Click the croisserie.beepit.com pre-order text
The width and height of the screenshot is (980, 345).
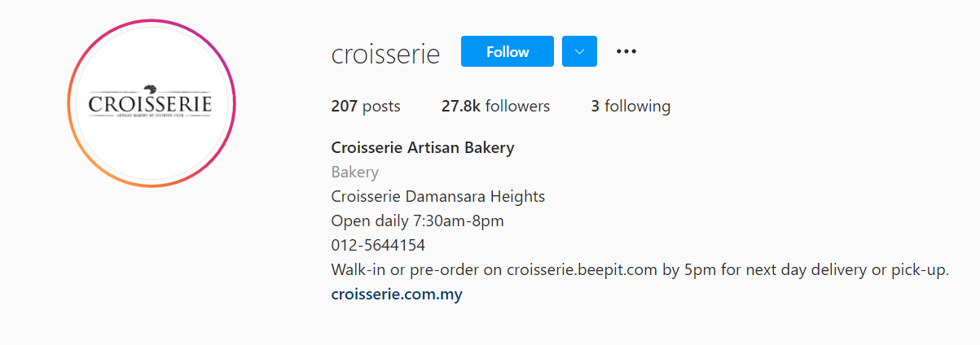point(582,270)
